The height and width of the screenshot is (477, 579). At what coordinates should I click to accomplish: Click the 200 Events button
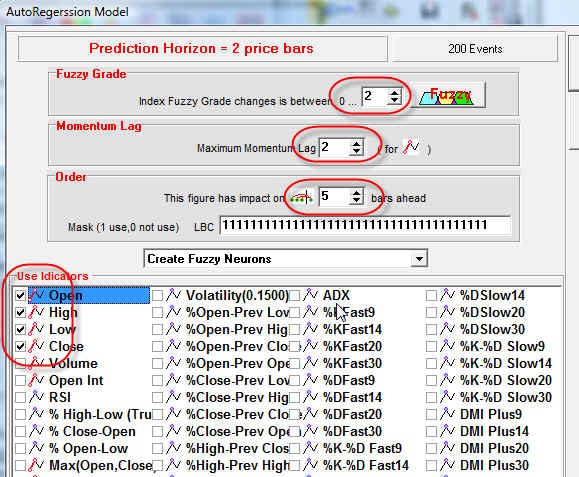pos(475,48)
